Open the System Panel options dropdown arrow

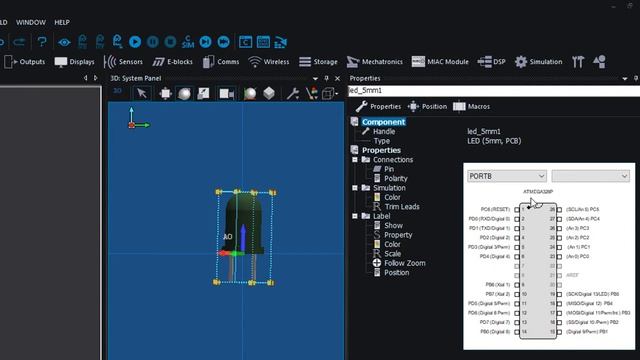click(315, 78)
